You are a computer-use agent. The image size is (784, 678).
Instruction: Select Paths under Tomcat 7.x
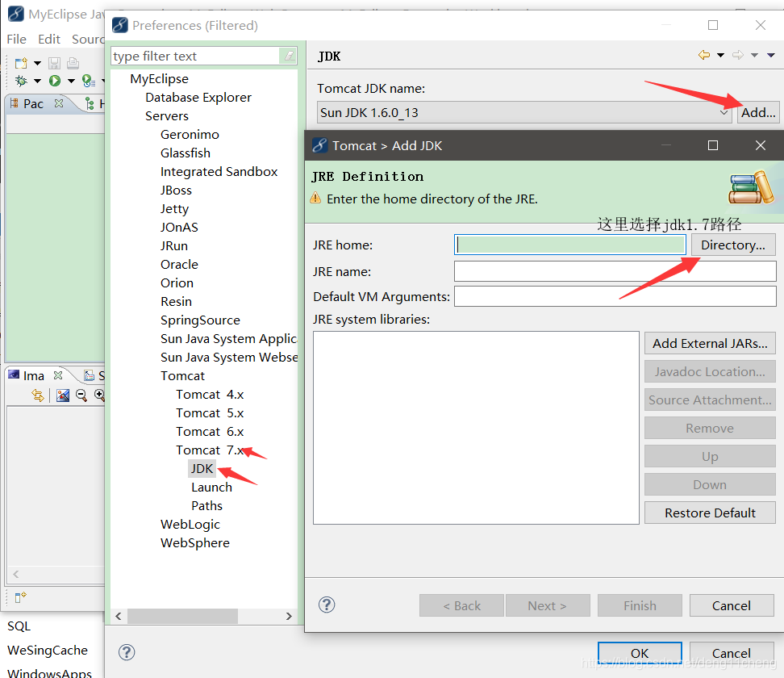tap(206, 506)
